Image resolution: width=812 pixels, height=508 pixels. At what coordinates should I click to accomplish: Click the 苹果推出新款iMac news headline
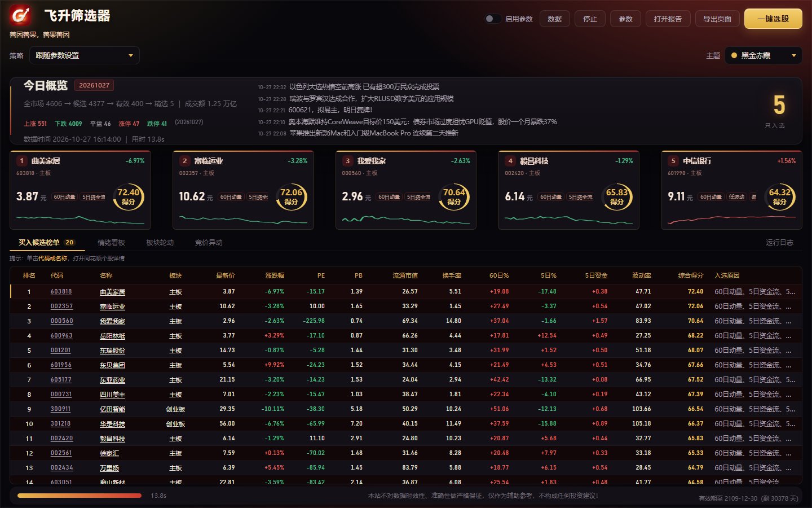374,133
